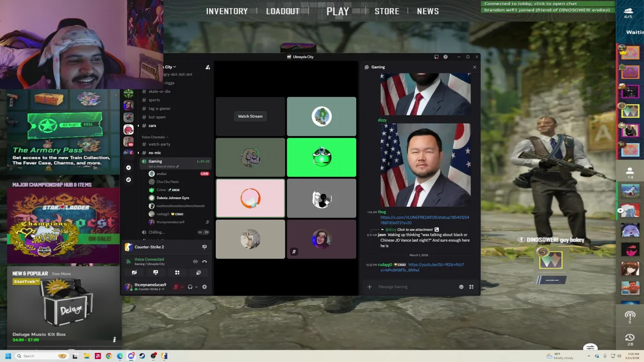The width and height of the screenshot is (644, 362).
Task: Click the Windows taskbar Search box
Action: coord(42,356)
